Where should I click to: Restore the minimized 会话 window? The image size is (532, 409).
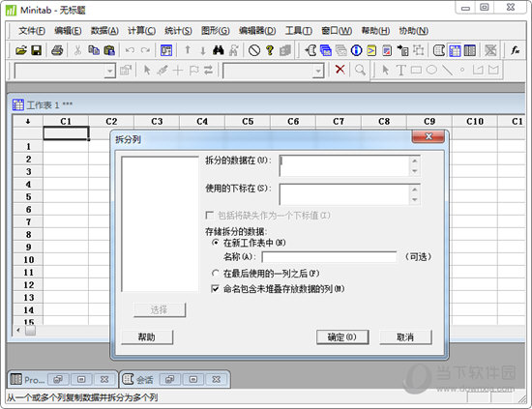[169, 379]
